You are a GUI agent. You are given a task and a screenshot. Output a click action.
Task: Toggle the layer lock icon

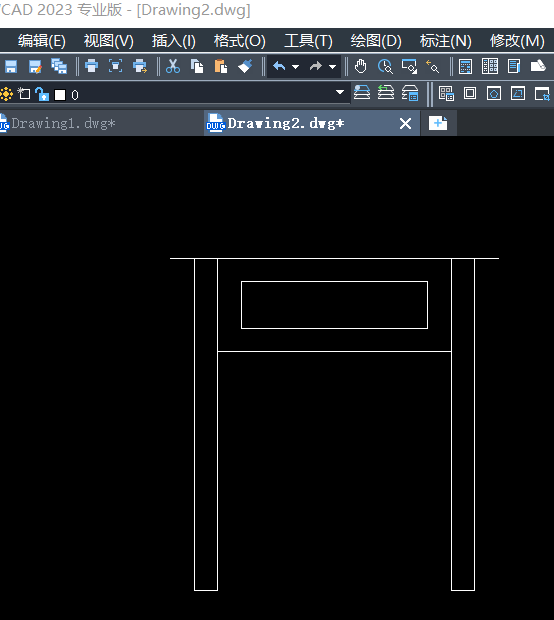pyautogui.click(x=42, y=94)
